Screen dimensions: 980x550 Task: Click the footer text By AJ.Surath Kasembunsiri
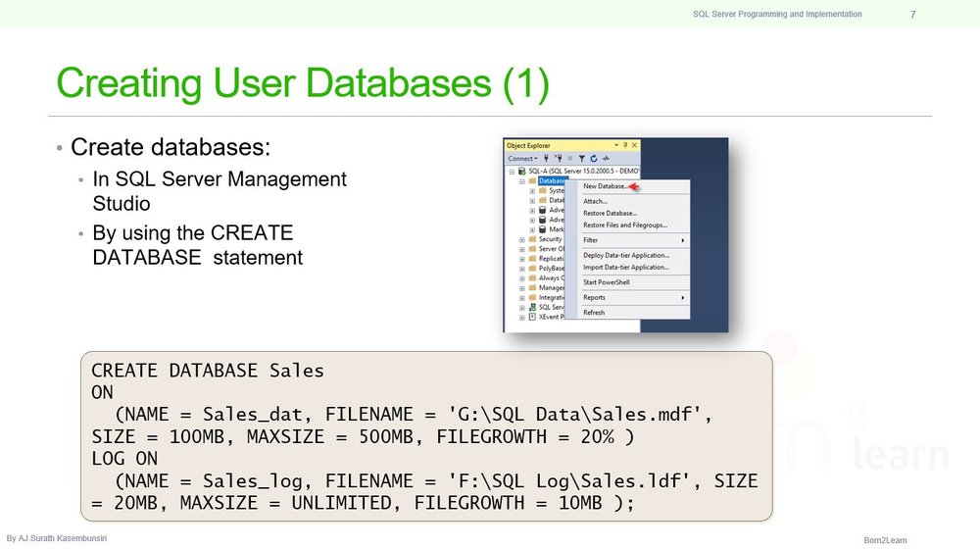(x=57, y=538)
